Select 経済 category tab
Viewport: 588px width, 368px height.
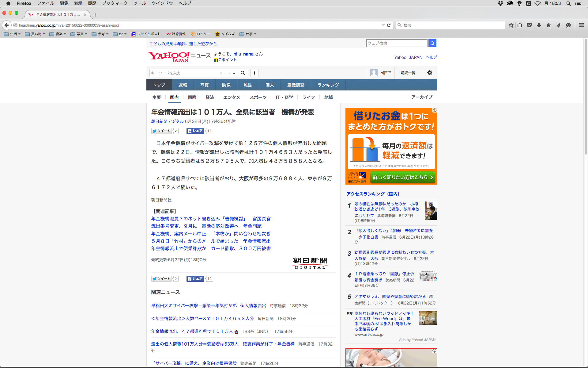(x=210, y=97)
